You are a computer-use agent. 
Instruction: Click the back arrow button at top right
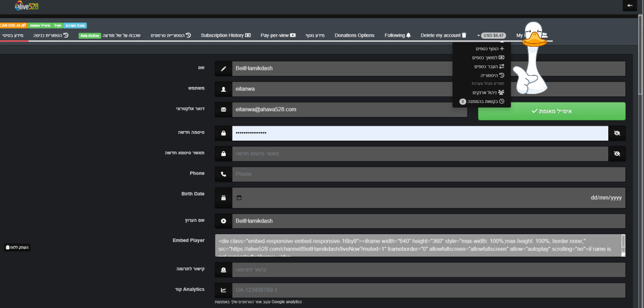(x=629, y=6)
